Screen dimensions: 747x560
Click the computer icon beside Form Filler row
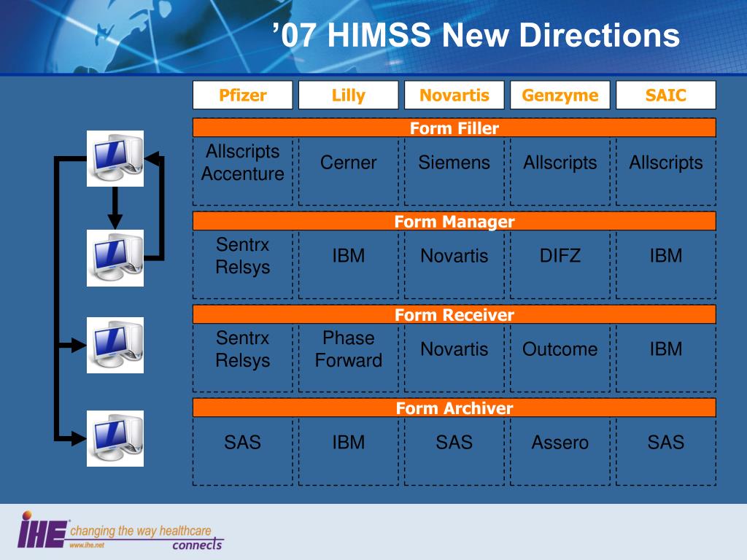pyautogui.click(x=115, y=158)
